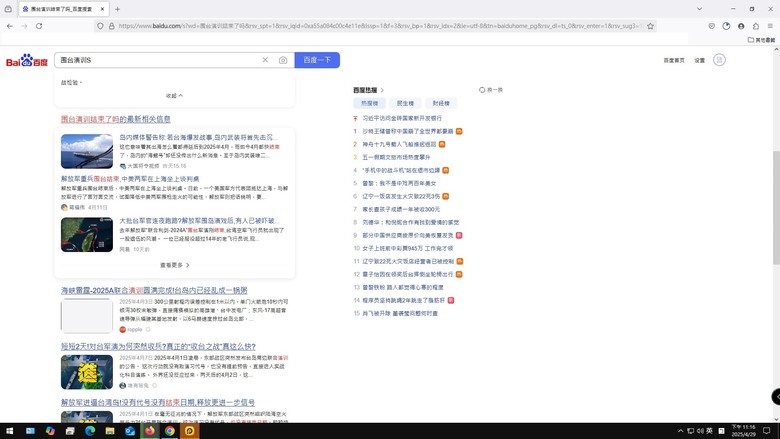The image size is (780, 439).
Task: Click the shield icon in address bar
Action: point(100,26)
